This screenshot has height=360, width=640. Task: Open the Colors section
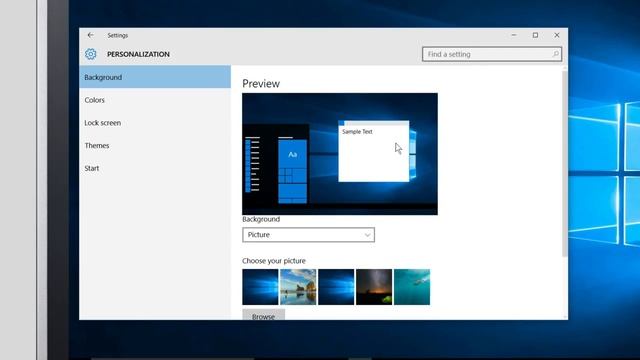pos(155,100)
